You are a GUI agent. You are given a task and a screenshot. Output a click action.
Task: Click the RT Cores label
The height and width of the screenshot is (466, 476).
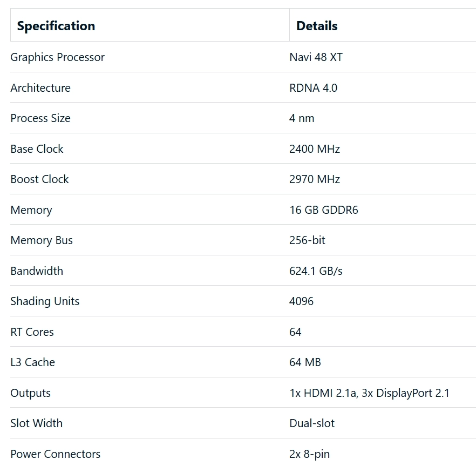click(32, 332)
